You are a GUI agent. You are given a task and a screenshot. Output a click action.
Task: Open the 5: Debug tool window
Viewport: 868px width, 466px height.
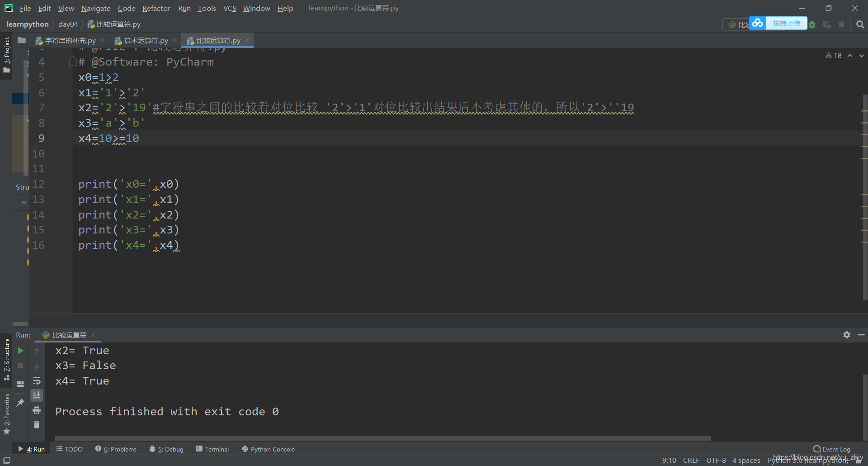166,449
